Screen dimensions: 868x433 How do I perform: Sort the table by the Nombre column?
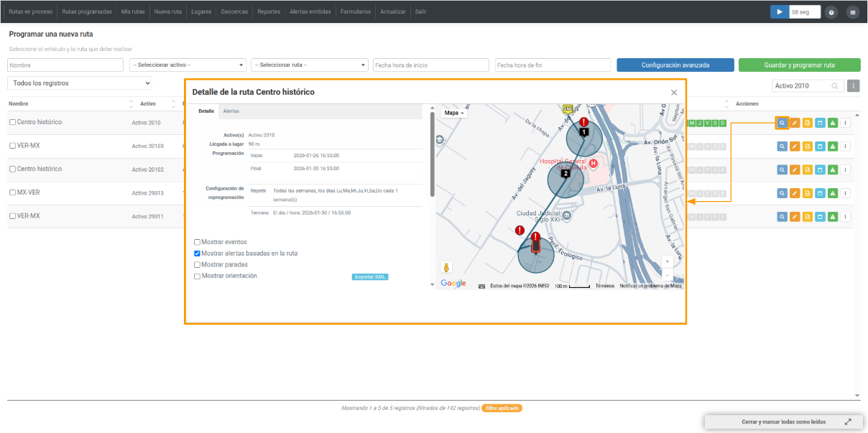69,104
